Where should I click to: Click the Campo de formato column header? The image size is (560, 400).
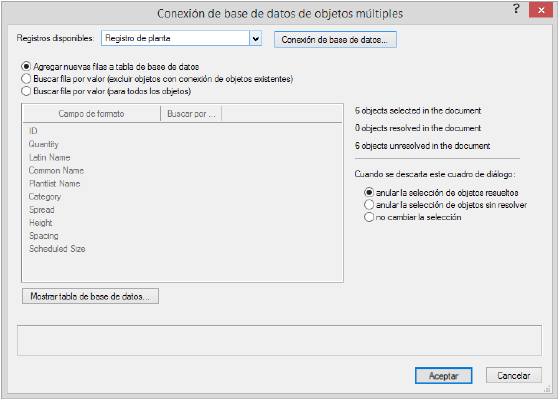click(91, 114)
